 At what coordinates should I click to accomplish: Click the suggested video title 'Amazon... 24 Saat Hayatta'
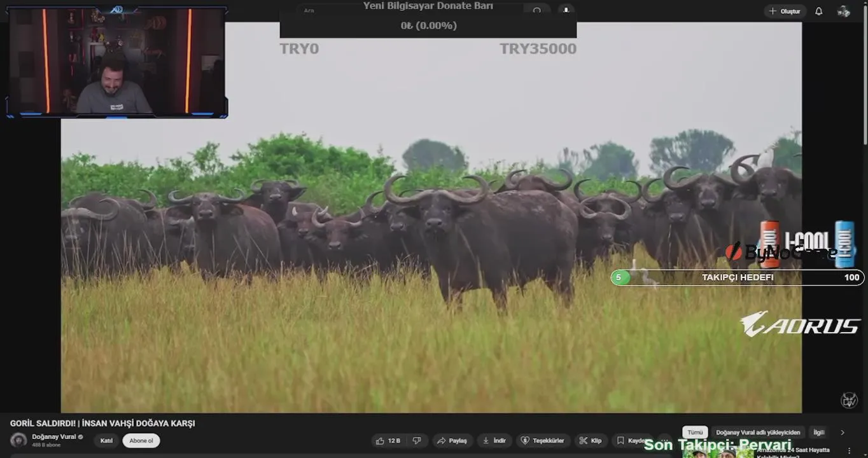coord(793,453)
